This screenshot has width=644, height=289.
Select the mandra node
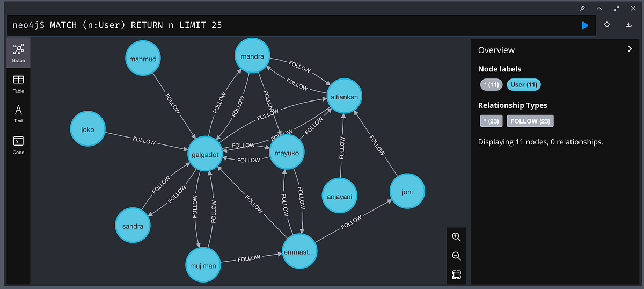pyautogui.click(x=252, y=55)
